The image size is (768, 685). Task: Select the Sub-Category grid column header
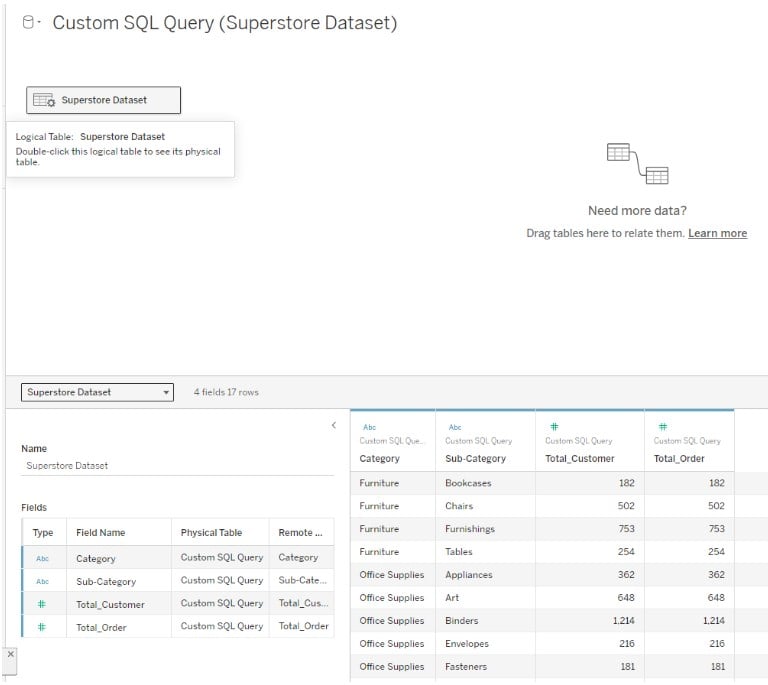tap(475, 458)
